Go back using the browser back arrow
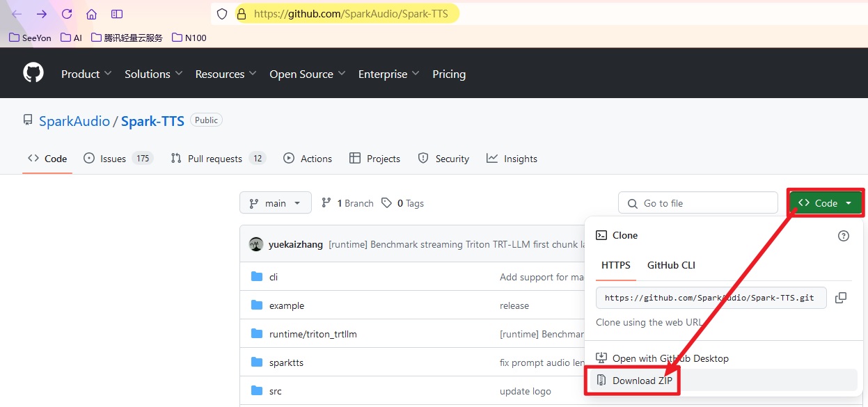Image resolution: width=868 pixels, height=407 pixels. tap(17, 14)
